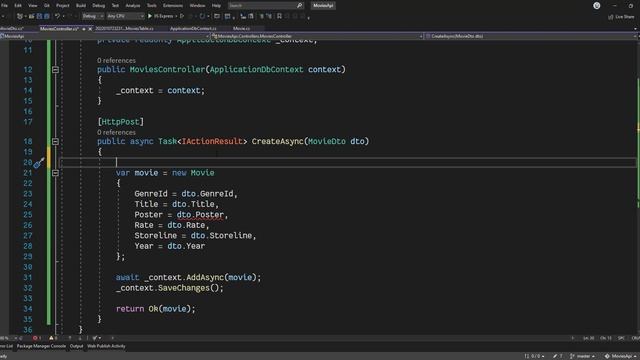Open the Test menu
The width and height of the screenshot is (640, 360).
(115, 6)
